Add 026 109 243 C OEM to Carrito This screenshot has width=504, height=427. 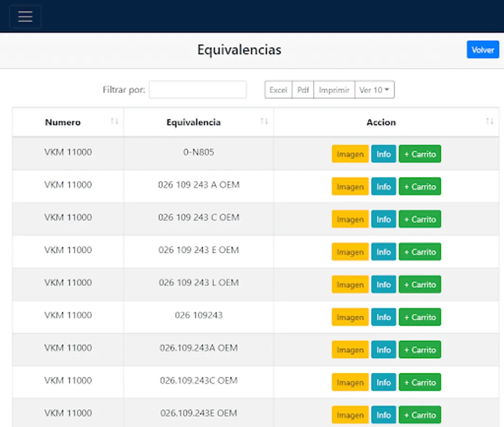click(x=420, y=219)
